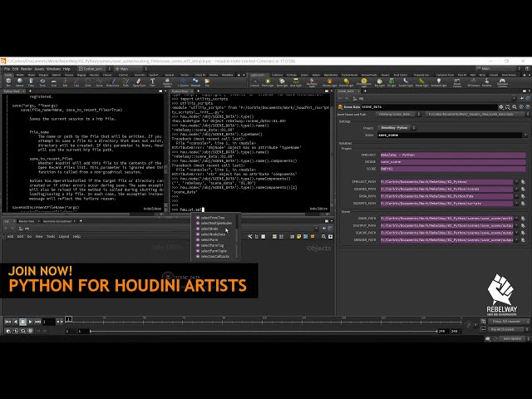
Task: Add a Spot Light from the shelf
Action: 282,82
